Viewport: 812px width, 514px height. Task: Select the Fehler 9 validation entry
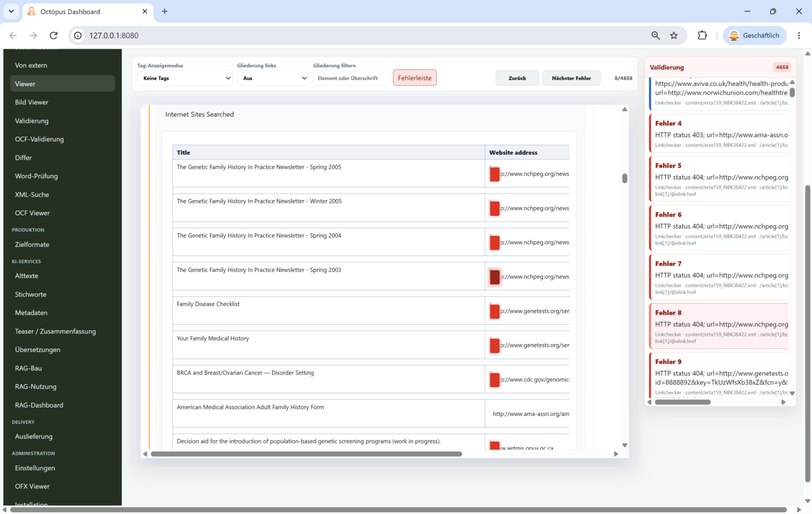click(719, 374)
